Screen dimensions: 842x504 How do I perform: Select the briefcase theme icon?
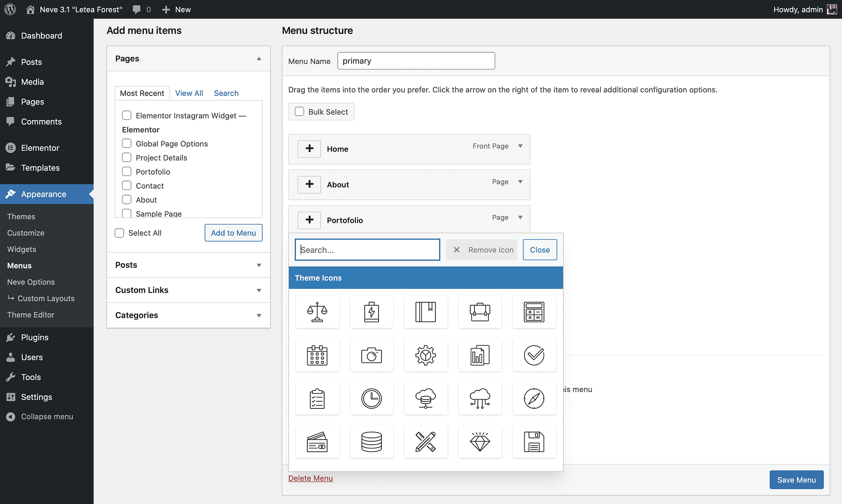click(480, 312)
